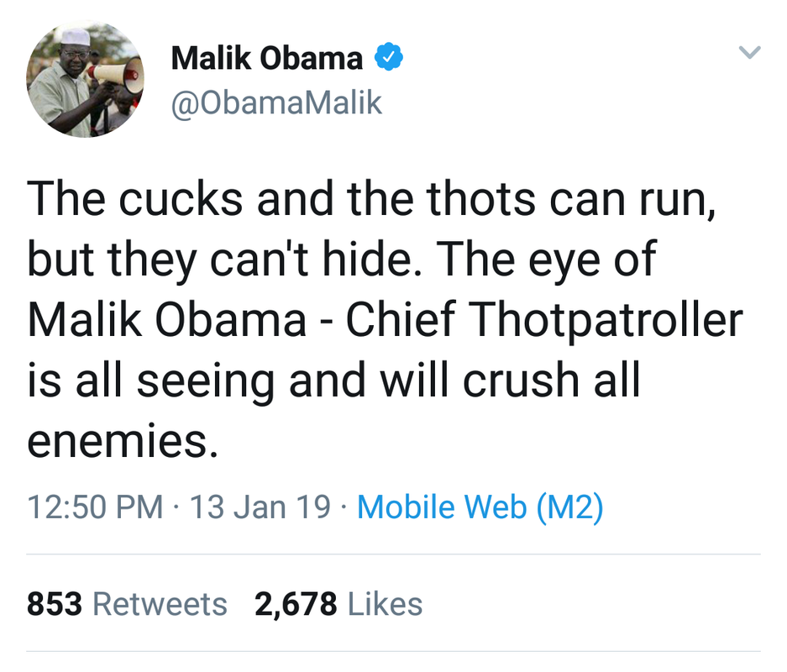
Task: Click the 853 retweet count number
Action: 55,604
